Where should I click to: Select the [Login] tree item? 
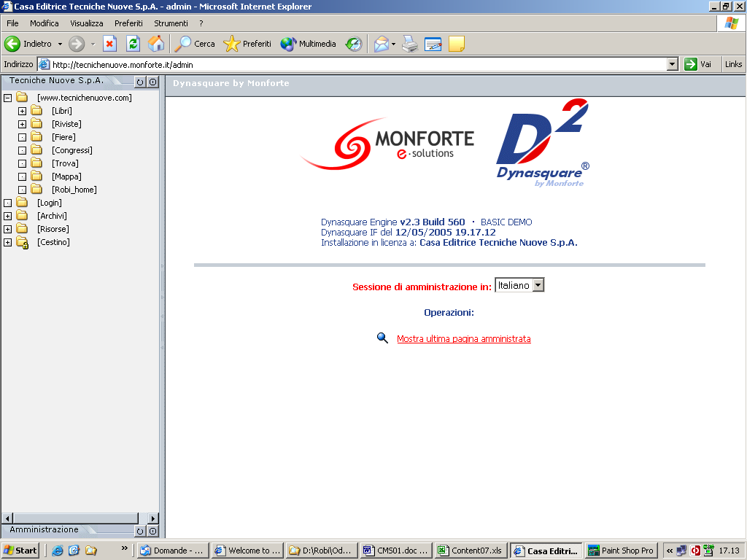pos(50,203)
